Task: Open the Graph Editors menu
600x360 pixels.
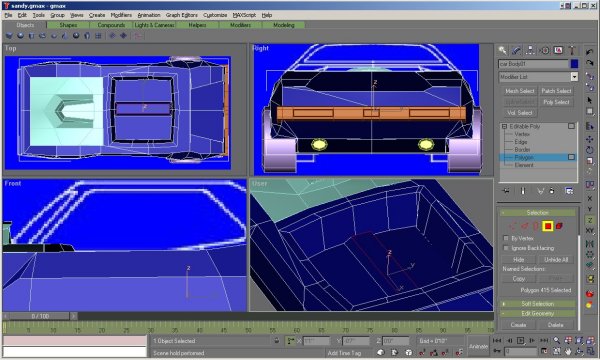Action: point(182,15)
